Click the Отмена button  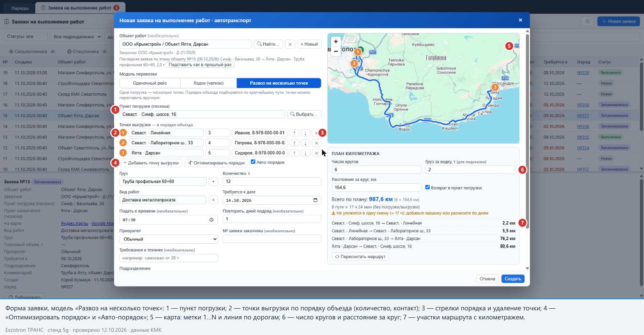click(x=488, y=279)
